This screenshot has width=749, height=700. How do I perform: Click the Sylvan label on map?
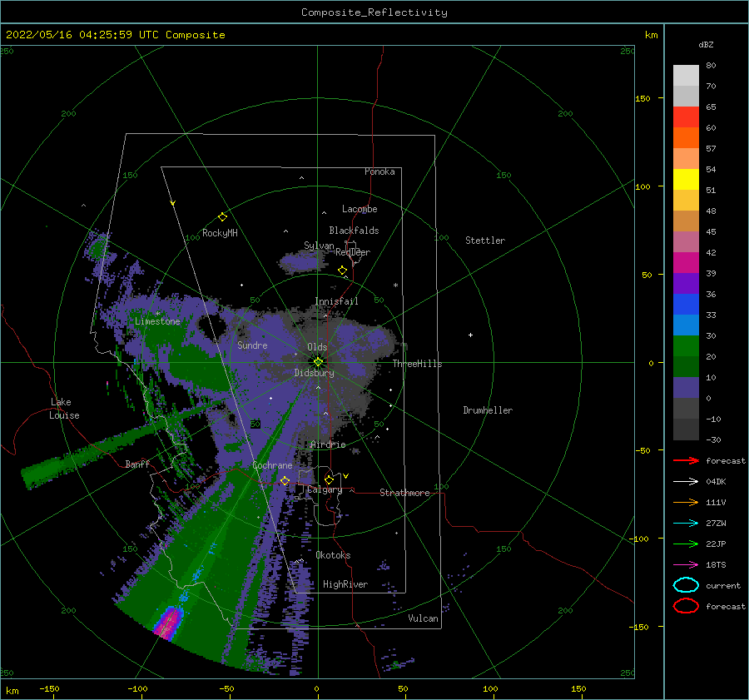point(319,246)
